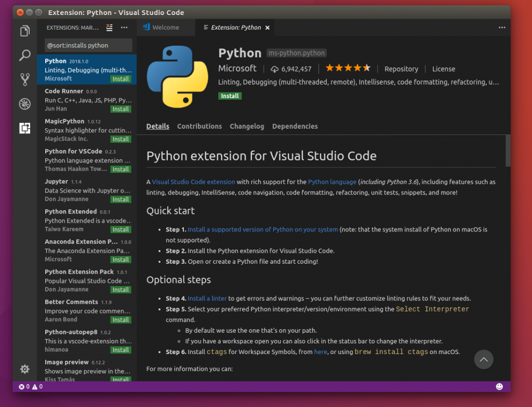Install the Python extension by Microsoft
The image size is (532, 407).
click(230, 96)
